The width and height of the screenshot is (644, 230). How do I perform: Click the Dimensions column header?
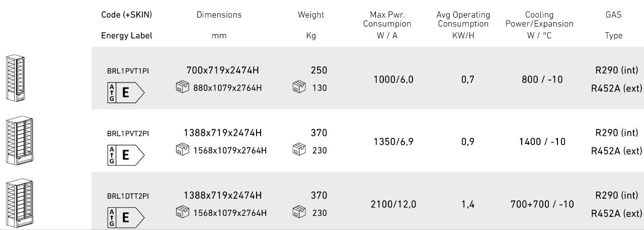[219, 15]
